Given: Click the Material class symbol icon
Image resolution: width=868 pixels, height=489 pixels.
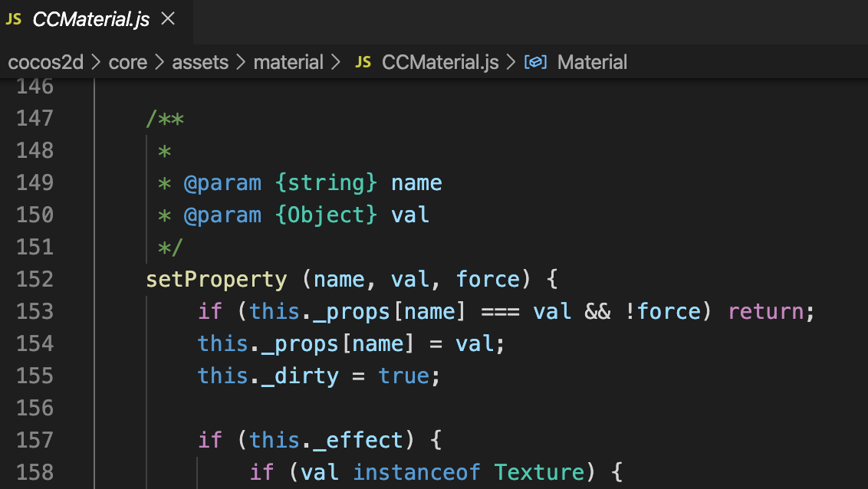Looking at the screenshot, I should 535,62.
